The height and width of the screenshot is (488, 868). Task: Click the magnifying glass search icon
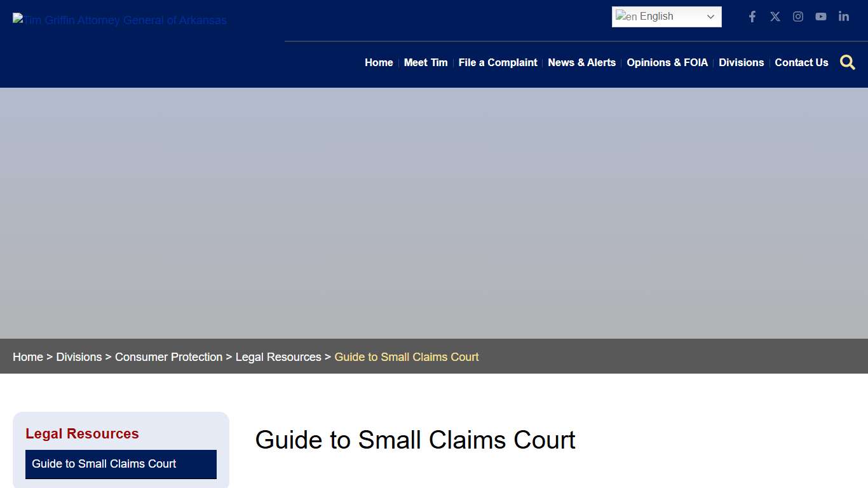848,62
